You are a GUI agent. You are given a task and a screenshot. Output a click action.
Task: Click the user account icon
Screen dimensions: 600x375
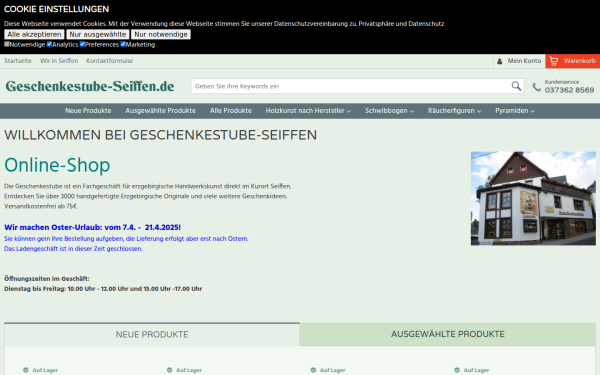click(499, 61)
